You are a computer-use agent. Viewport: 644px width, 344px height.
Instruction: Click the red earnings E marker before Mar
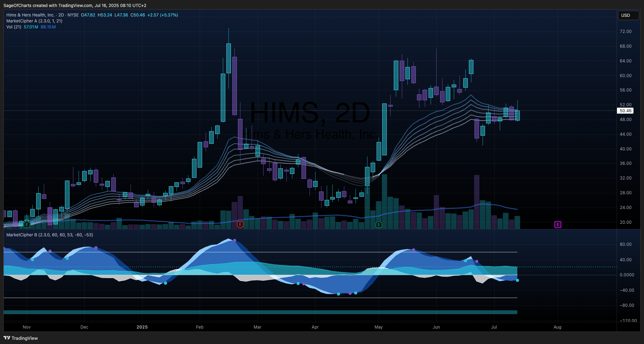(x=240, y=224)
